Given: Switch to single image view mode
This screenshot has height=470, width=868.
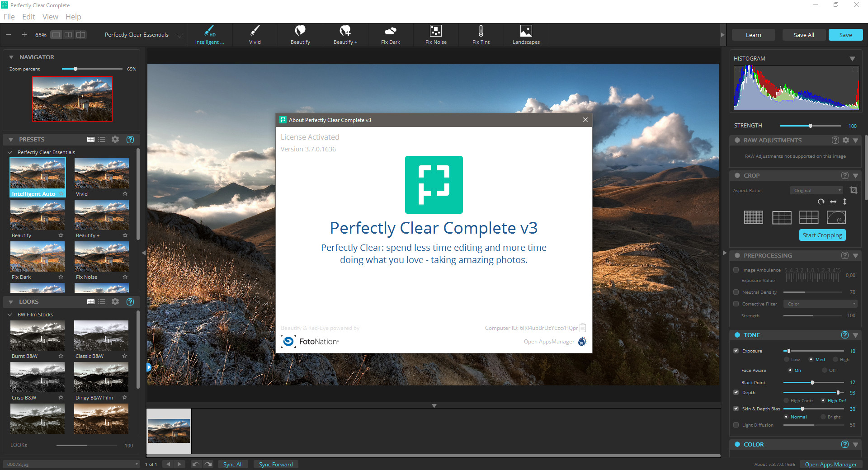Looking at the screenshot, I should [x=56, y=35].
